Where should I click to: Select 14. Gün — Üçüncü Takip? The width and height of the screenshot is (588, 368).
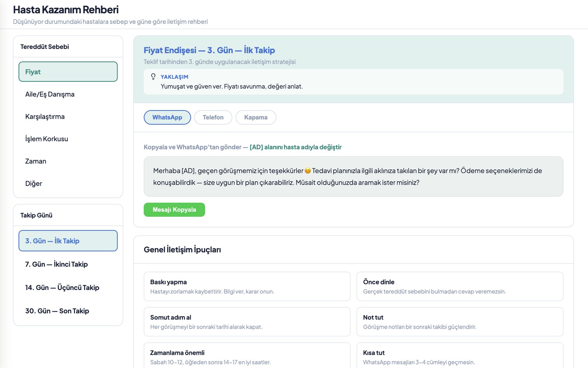tap(68, 287)
